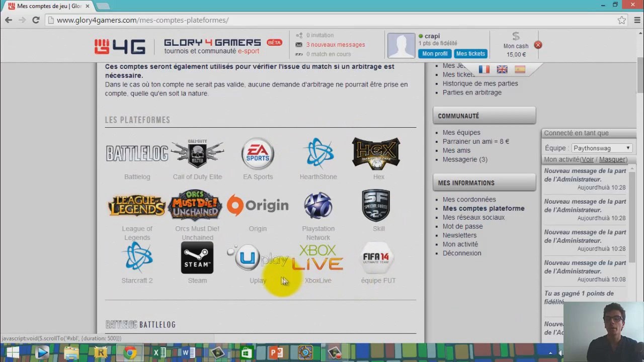The width and height of the screenshot is (644, 362).
Task: Choose the Origin platform logo
Action: 258,206
